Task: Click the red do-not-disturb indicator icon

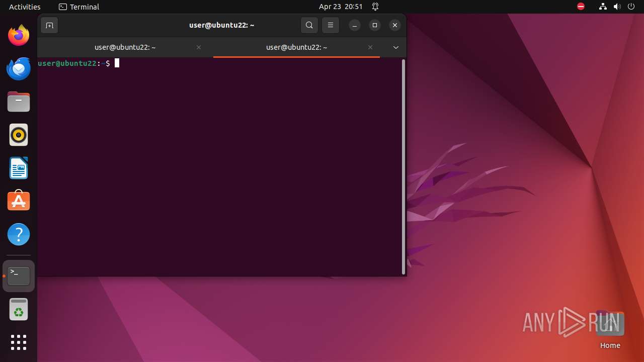Action: 581,7
